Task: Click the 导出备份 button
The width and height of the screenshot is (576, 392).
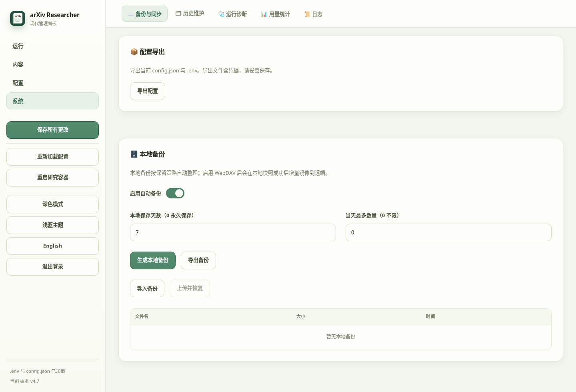Action: pos(198,260)
